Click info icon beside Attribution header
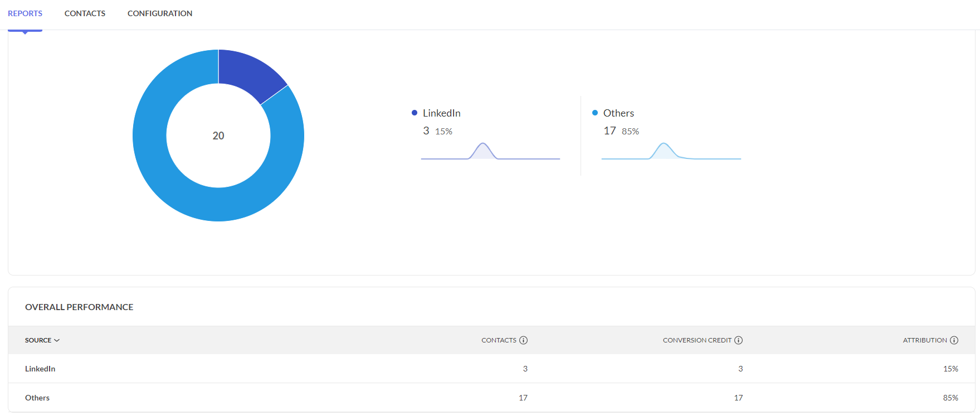This screenshot has height=420, width=980. 954,340
